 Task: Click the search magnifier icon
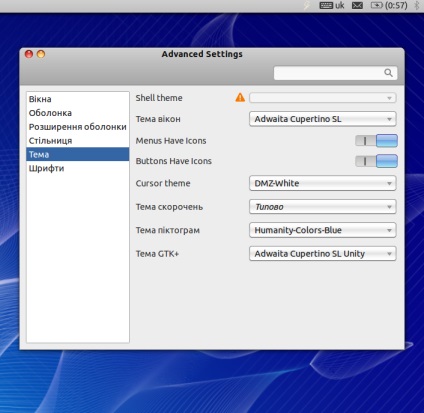pos(388,73)
